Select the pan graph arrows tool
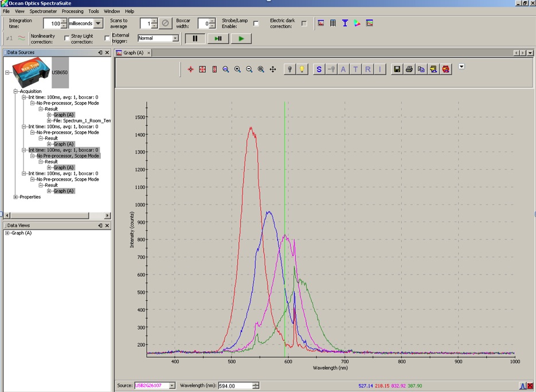This screenshot has height=392, width=536. pos(273,69)
